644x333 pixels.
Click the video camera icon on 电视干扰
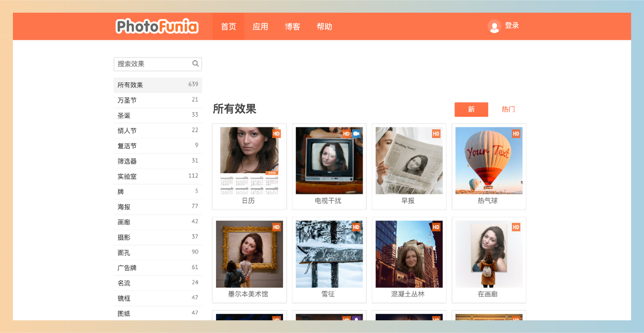(x=356, y=133)
